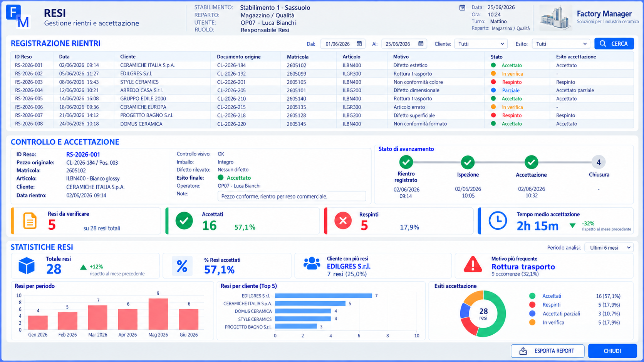Click the ESPORTA REPORT button
The width and height of the screenshot is (644, 362).
547,351
